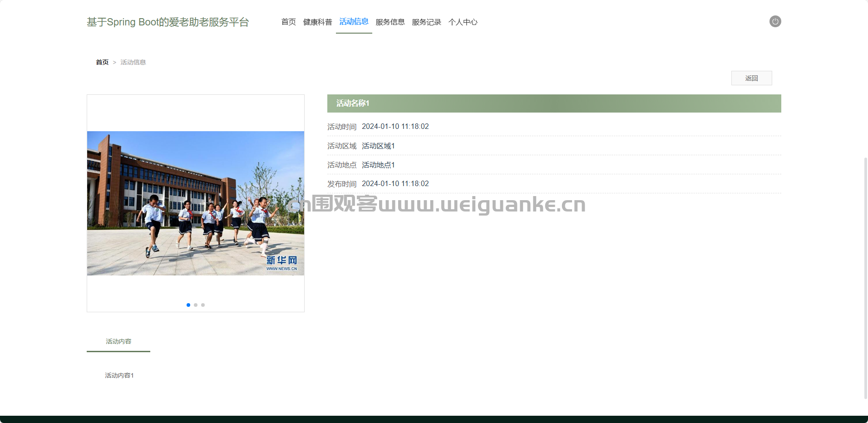Open the 健康科普 menu item
The image size is (868, 423).
[x=317, y=22]
